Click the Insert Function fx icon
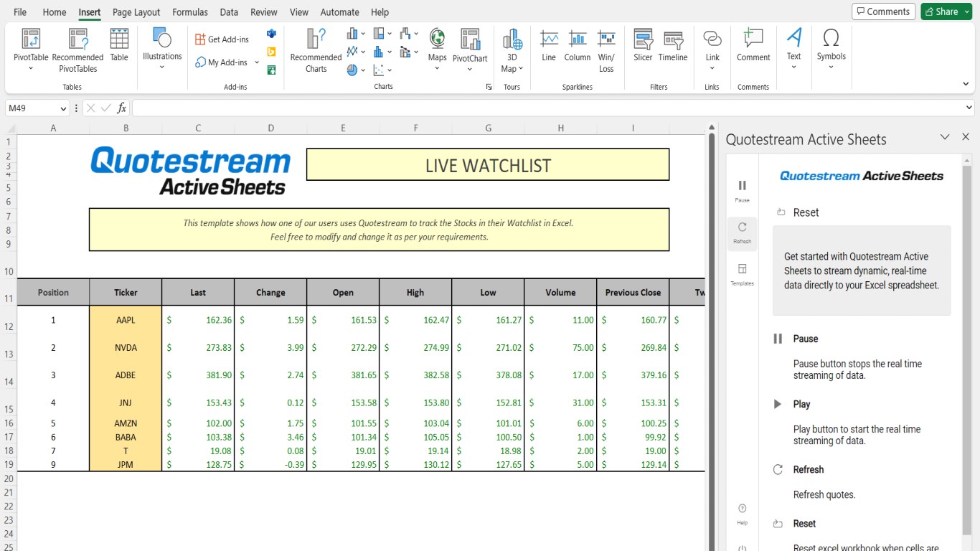 tap(122, 108)
